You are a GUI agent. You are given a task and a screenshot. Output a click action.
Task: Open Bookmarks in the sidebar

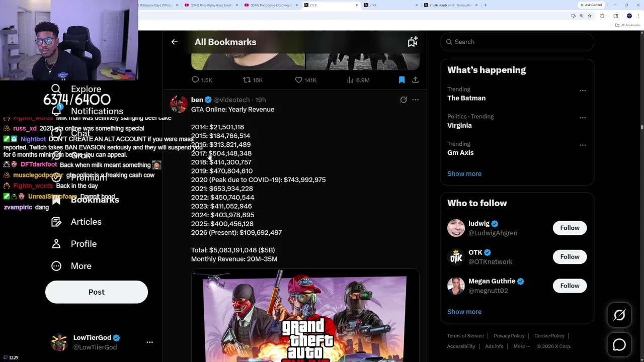pyautogui.click(x=95, y=200)
